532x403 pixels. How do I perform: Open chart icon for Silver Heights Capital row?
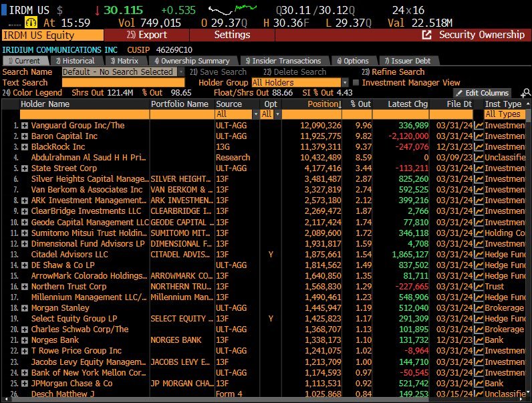(479, 179)
